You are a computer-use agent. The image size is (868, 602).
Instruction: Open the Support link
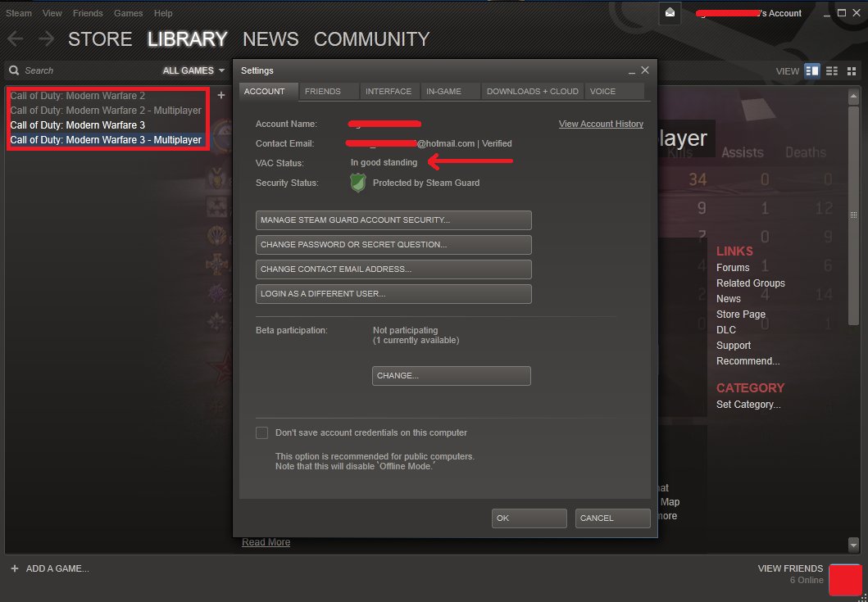click(x=734, y=346)
